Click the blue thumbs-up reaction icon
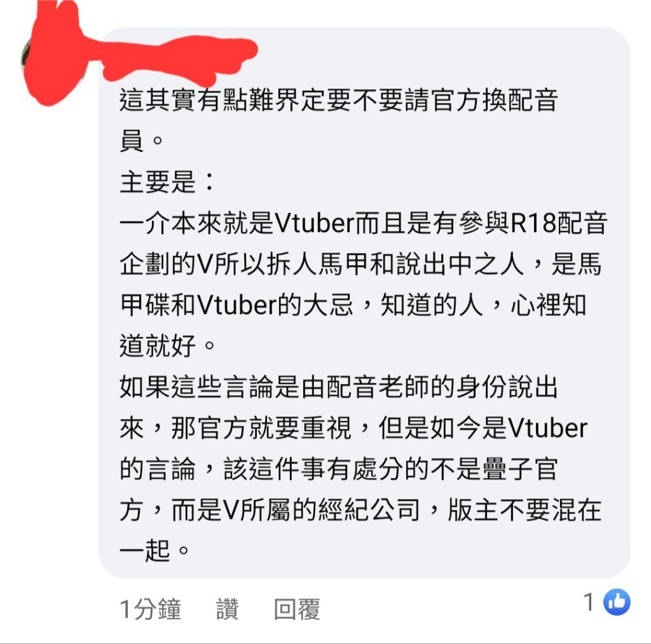This screenshot has height=644, width=651. point(617,601)
